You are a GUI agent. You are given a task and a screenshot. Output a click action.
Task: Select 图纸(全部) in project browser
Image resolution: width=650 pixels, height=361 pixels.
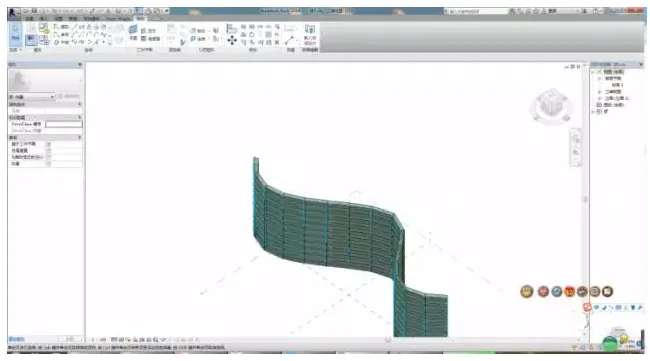(613, 105)
